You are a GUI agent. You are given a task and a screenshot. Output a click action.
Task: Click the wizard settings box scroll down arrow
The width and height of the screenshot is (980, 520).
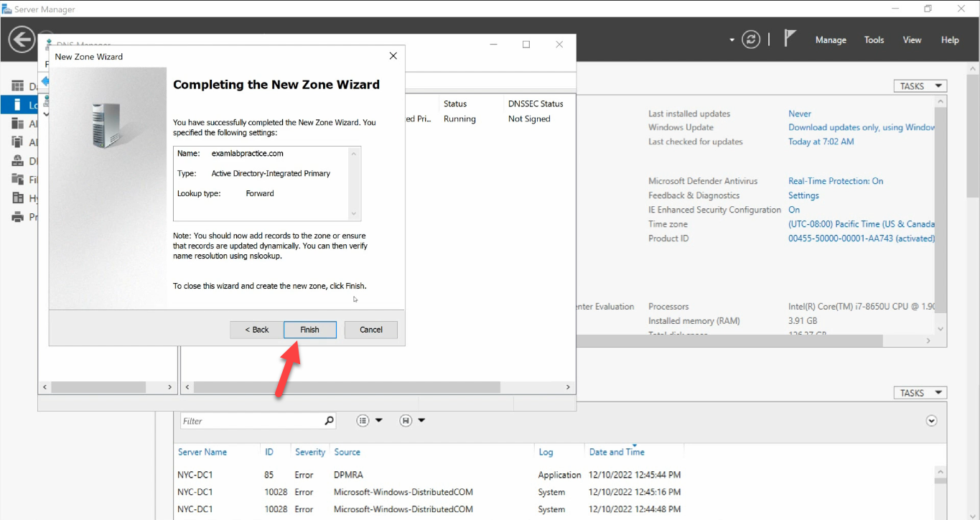click(x=353, y=213)
